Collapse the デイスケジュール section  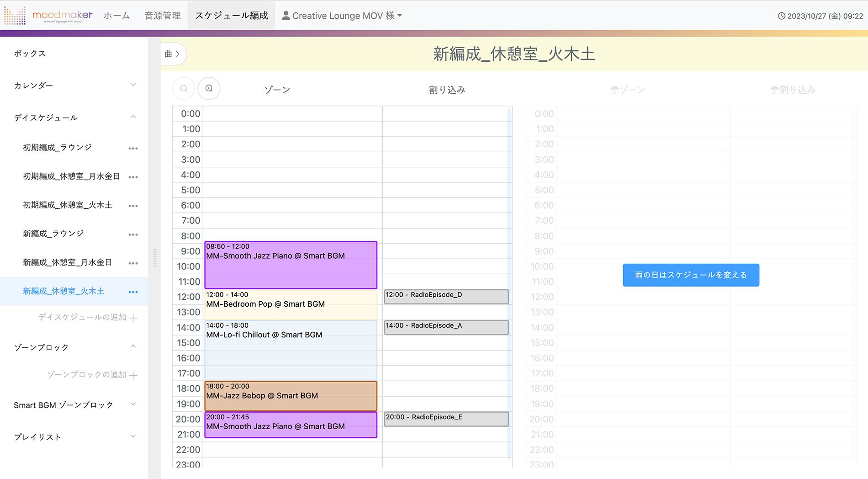[x=133, y=117]
